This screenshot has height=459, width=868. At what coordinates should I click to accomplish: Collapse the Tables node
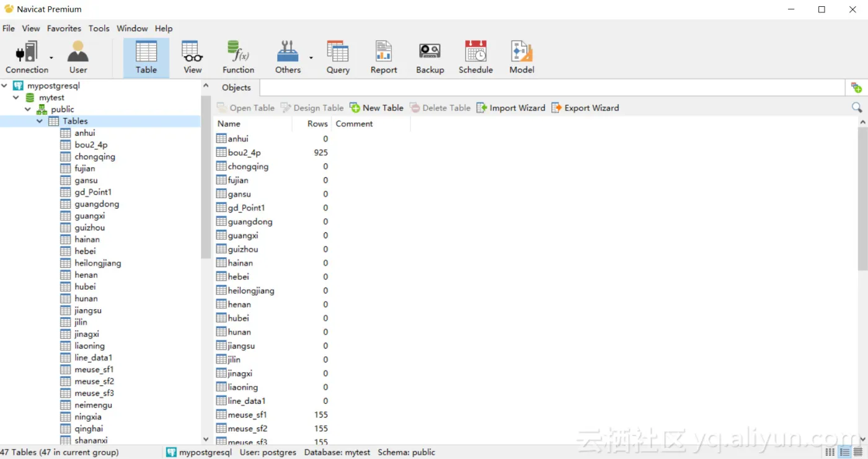(x=40, y=121)
